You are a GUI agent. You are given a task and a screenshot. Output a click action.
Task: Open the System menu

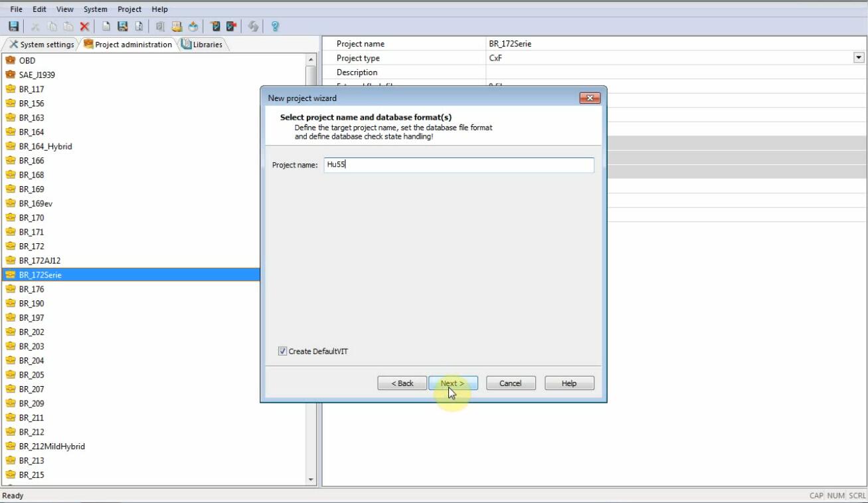coord(95,9)
